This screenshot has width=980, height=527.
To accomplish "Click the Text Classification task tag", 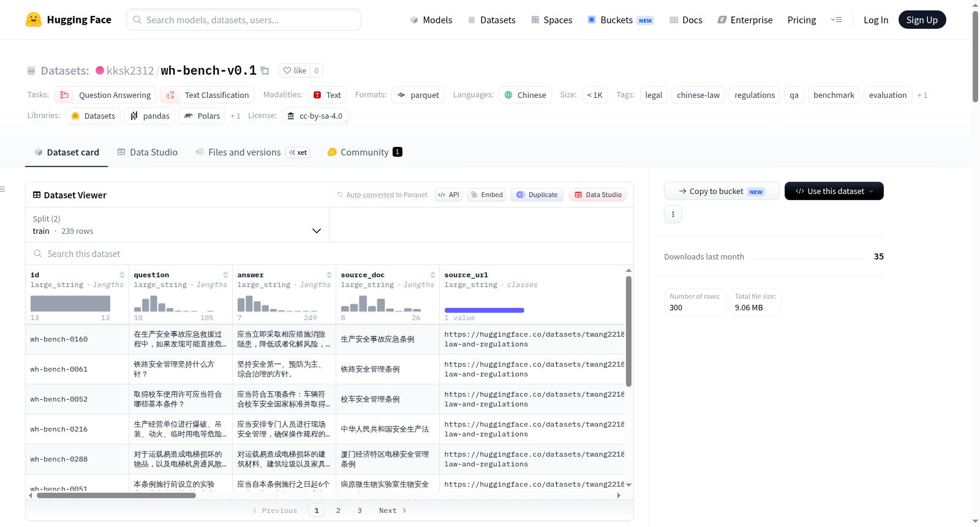I will 208,95.
